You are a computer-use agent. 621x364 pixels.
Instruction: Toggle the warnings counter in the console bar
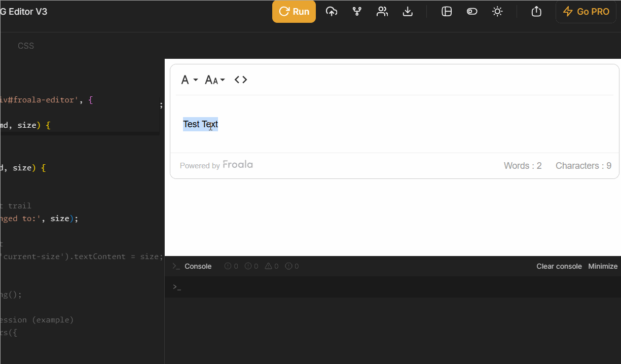click(272, 266)
